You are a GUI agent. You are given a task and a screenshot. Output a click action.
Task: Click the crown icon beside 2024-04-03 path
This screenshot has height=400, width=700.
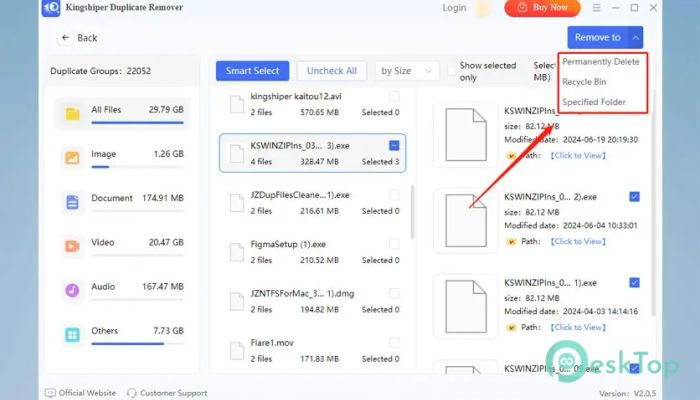[511, 328]
